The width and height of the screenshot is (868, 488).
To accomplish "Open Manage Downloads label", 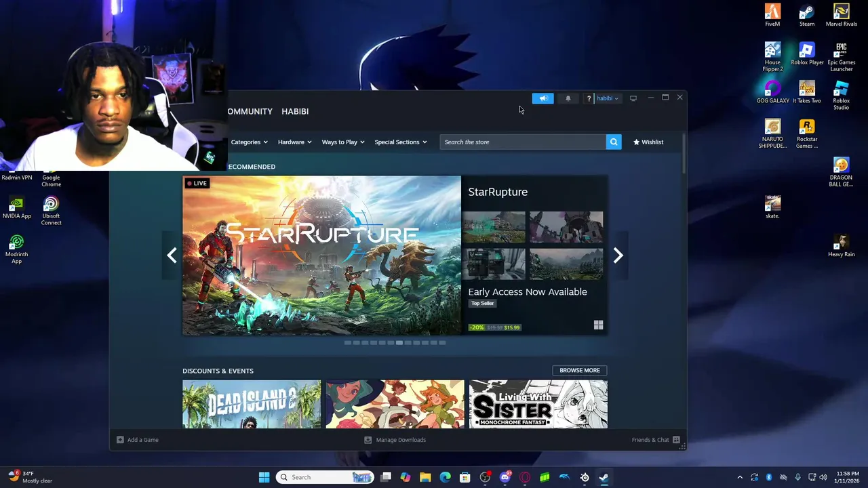I will coord(401,440).
